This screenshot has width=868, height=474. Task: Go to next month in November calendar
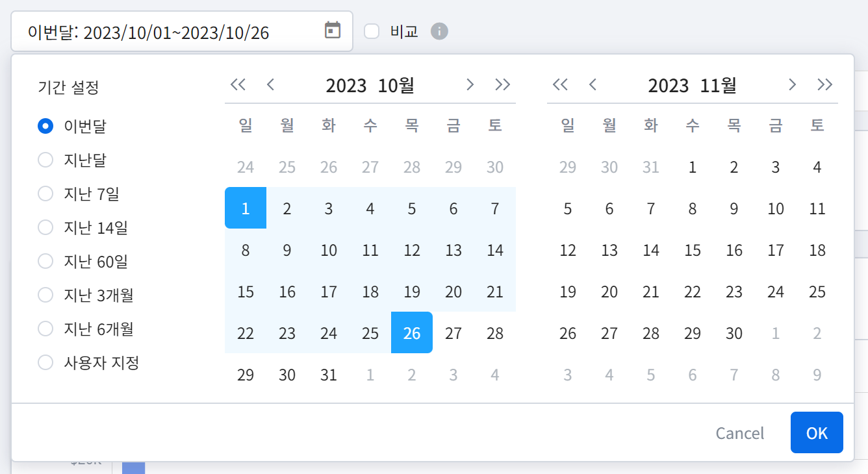coord(792,84)
